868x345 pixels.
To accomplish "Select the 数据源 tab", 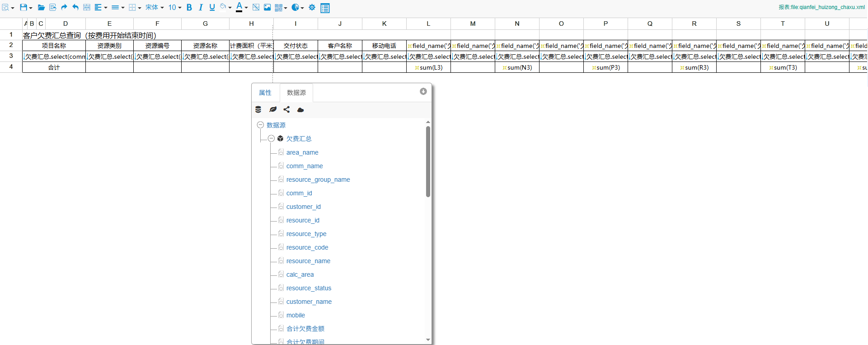I will [x=296, y=93].
